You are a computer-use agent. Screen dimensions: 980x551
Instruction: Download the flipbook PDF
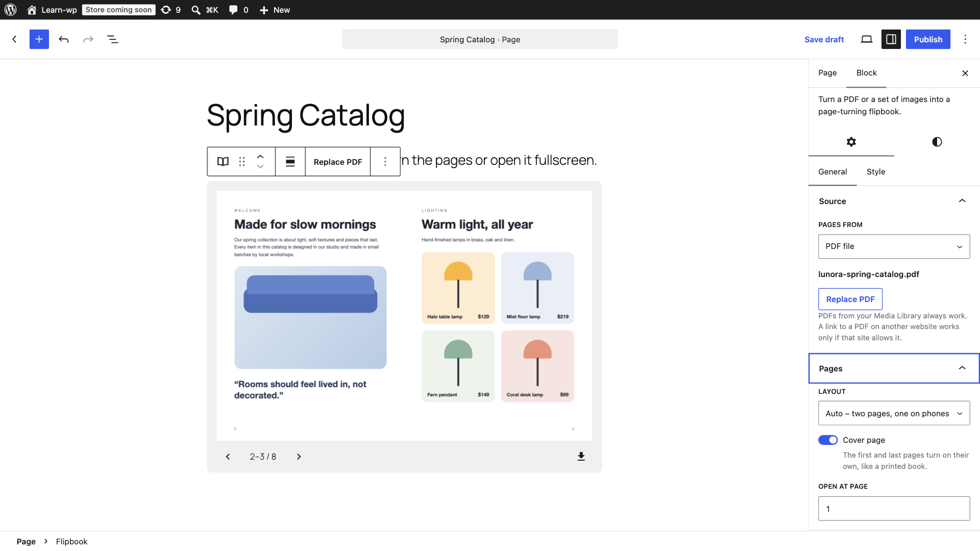click(581, 457)
